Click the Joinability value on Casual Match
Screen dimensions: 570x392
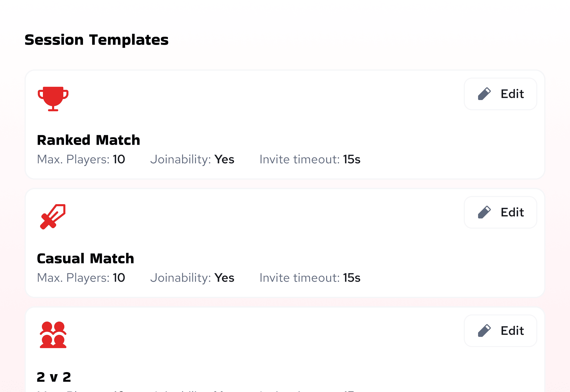click(224, 278)
